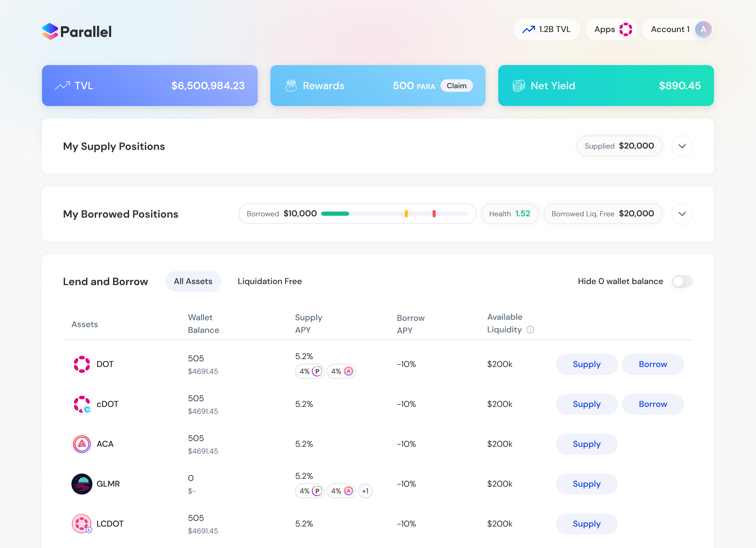Screen dimensions: 756x548
Task: Click the DOT asset icon
Action: (x=82, y=364)
